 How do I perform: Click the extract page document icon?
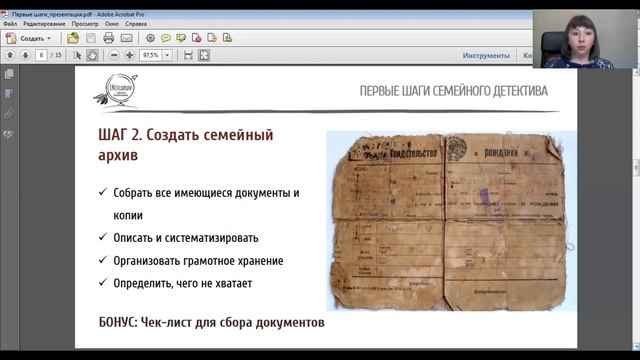click(x=212, y=38)
